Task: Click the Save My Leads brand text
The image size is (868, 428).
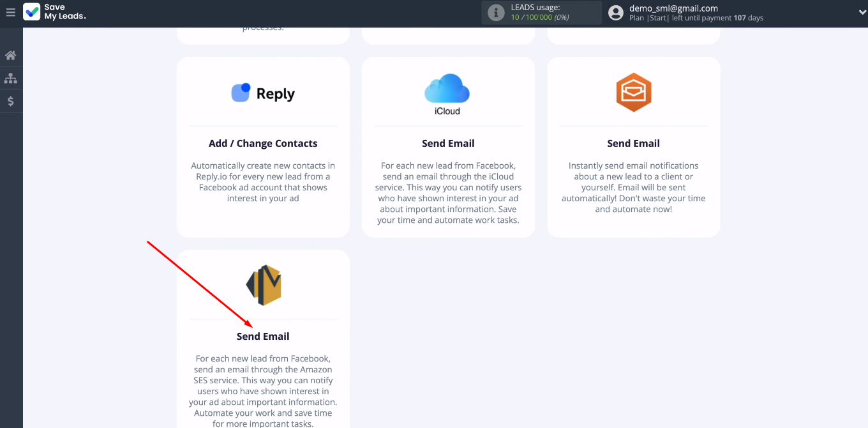Action: coord(64,12)
